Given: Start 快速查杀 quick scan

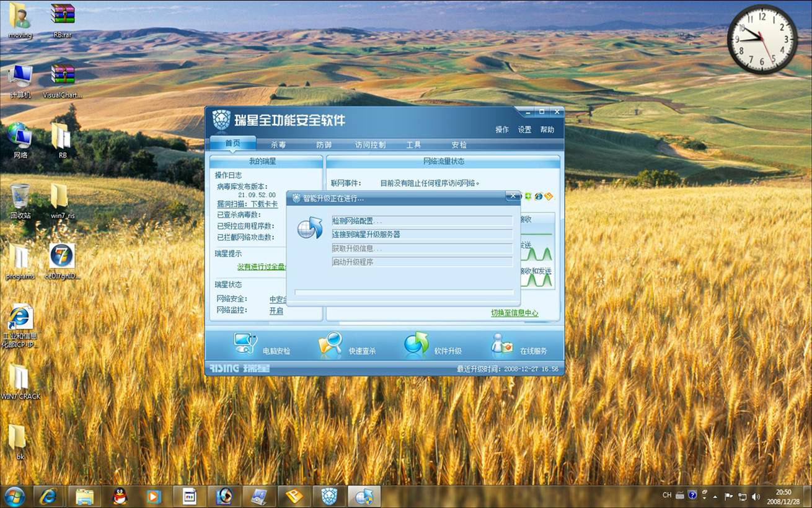Looking at the screenshot, I should coord(330,344).
